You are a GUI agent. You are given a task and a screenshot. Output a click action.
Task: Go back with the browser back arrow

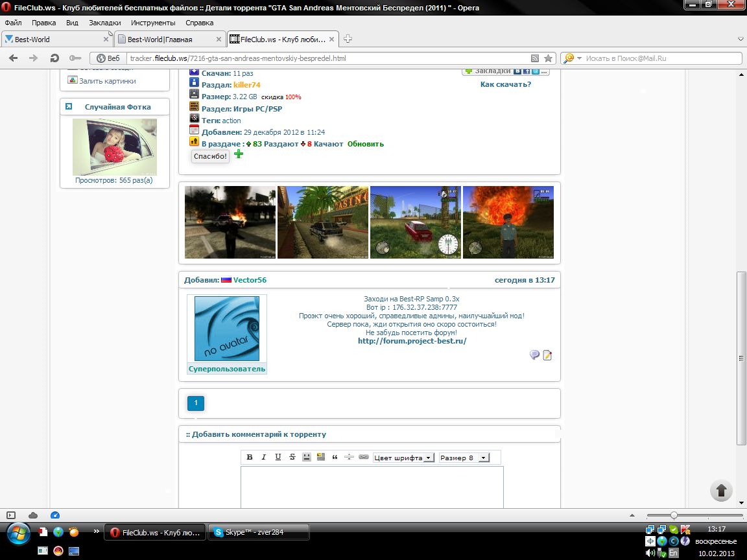point(14,58)
